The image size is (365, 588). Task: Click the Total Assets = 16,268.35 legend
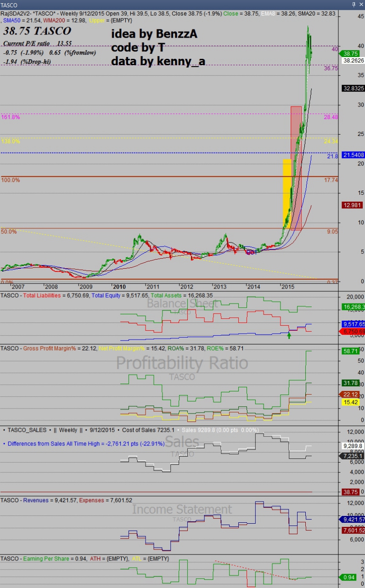(x=181, y=296)
